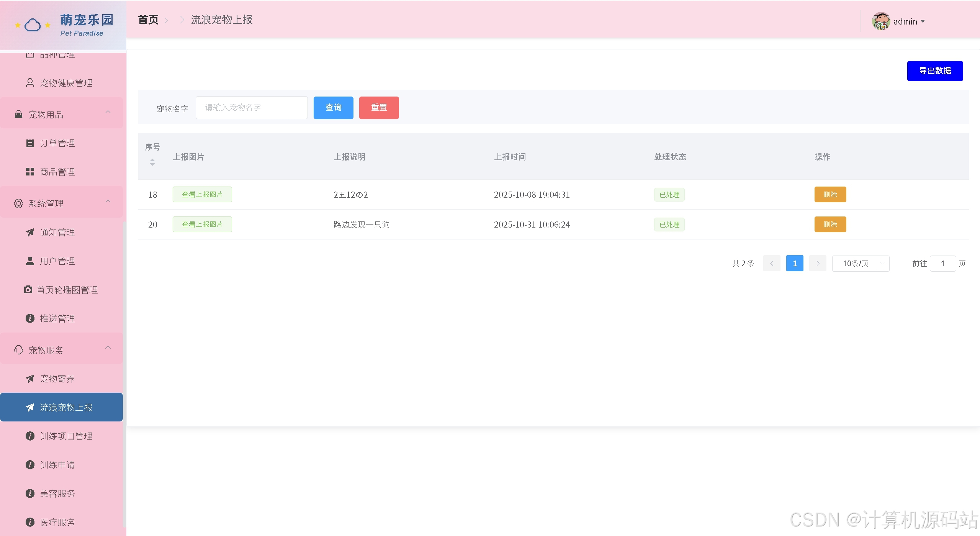Go to next page arrow
980x536 pixels.
[818, 263]
